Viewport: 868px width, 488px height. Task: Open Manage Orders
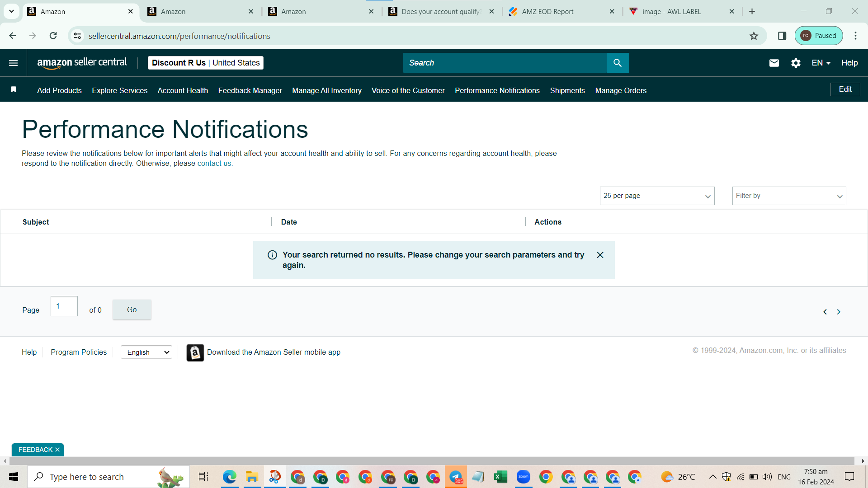coord(621,90)
